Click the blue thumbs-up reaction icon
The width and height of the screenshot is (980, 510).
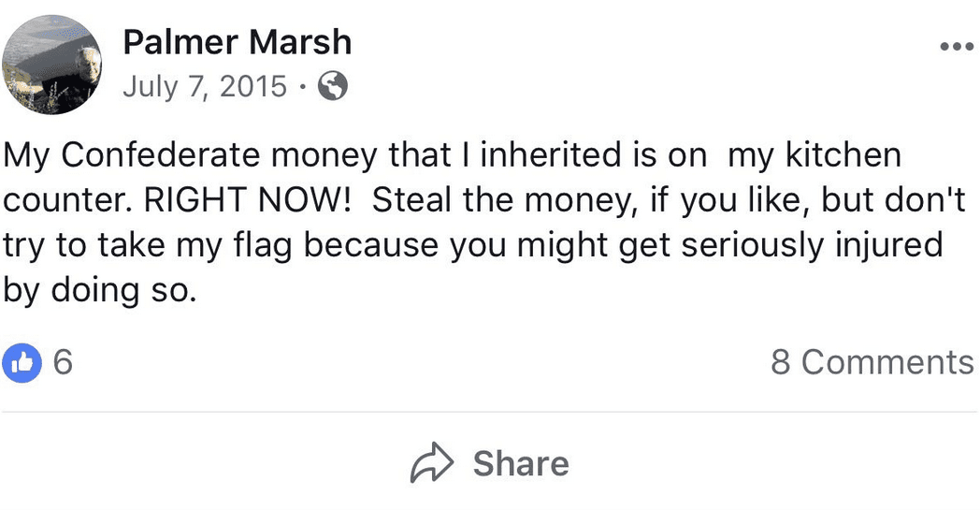pos(23,362)
